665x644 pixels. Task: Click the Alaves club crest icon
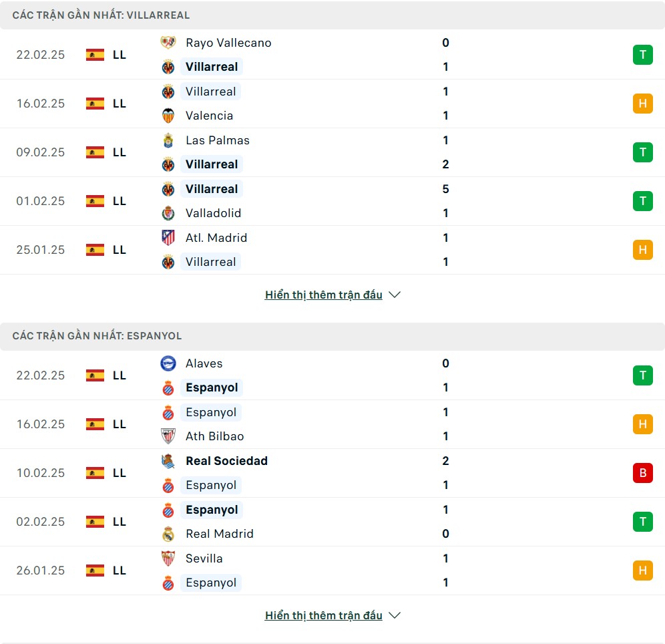168,363
